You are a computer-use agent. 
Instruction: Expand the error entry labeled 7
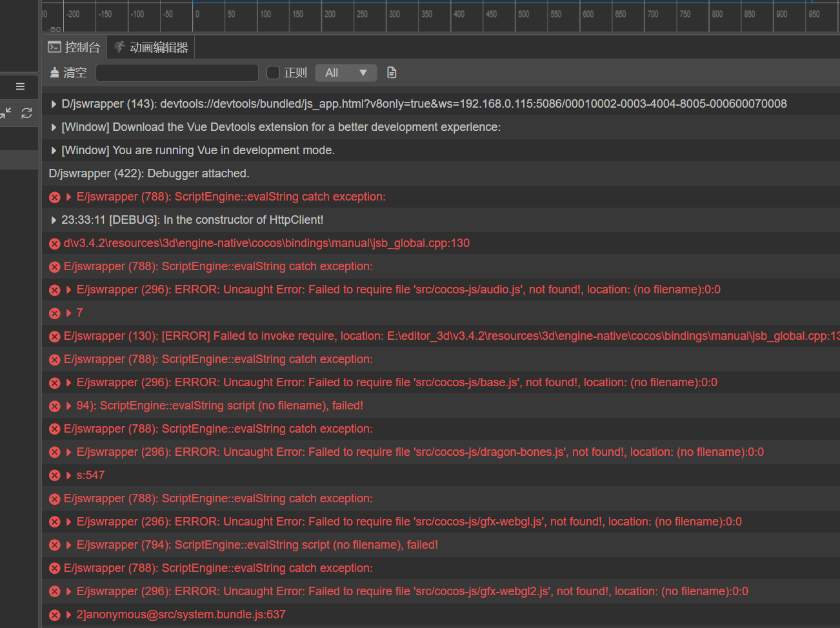click(68, 313)
